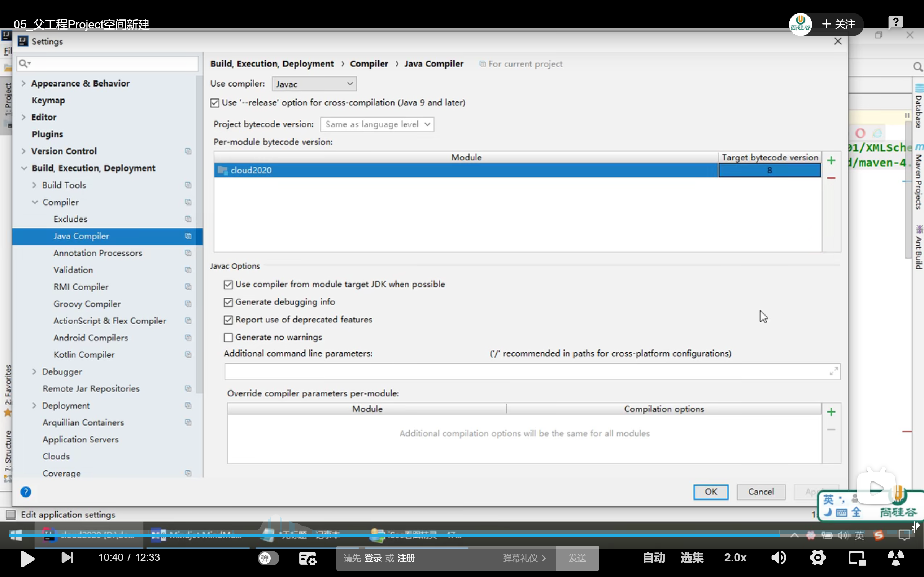Click plus icon beside Compilation options table
Screen dimensions: 924x577
(x=831, y=412)
